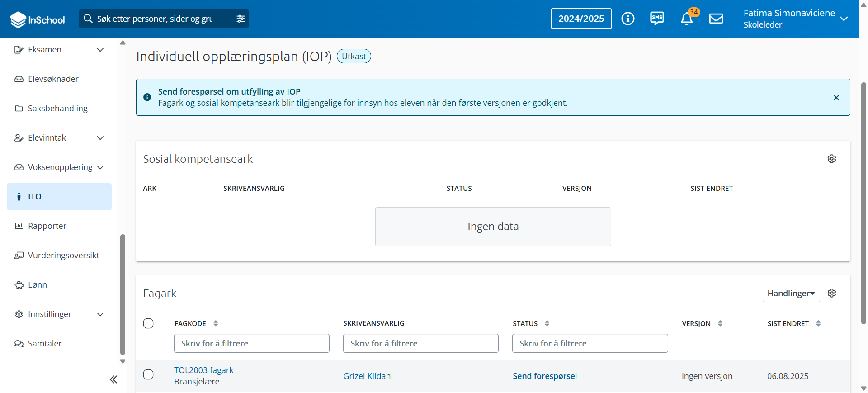Click the Ingen versjon cell
Screen dimensions: 868x393
click(707, 376)
